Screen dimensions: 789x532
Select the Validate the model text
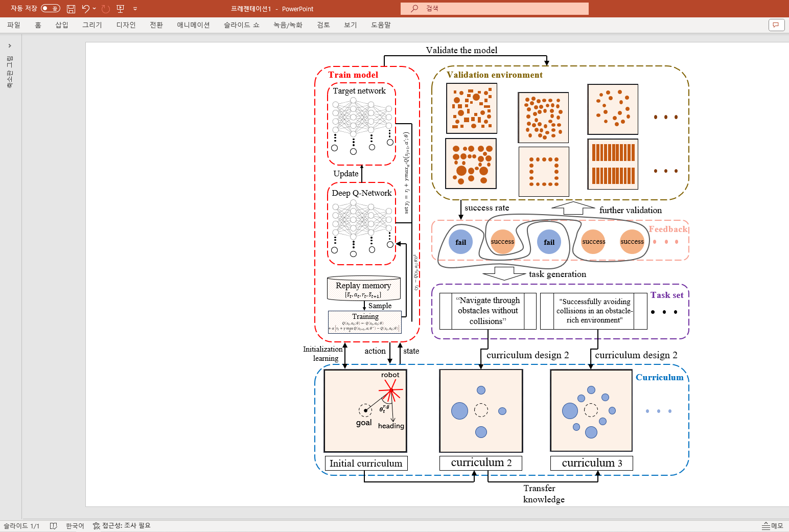click(461, 50)
